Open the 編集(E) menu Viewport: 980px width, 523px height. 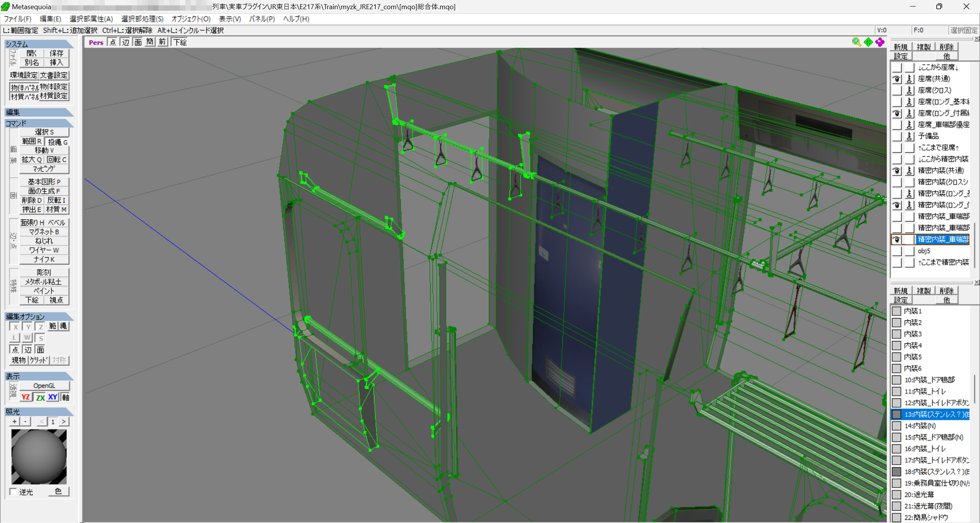coord(50,19)
